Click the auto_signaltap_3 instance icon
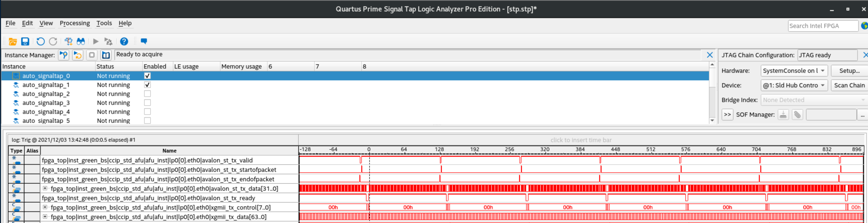The height and width of the screenshot is (223, 868). click(16, 103)
